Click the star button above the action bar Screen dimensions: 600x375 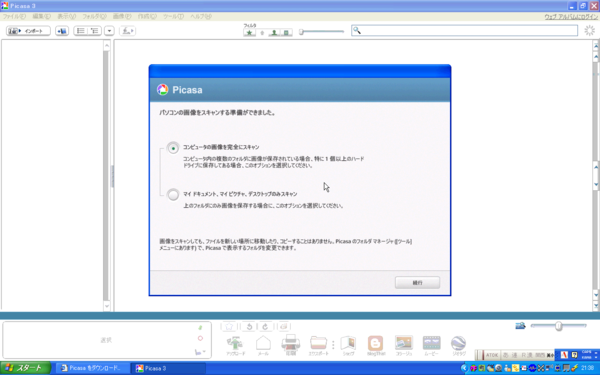pos(229,326)
